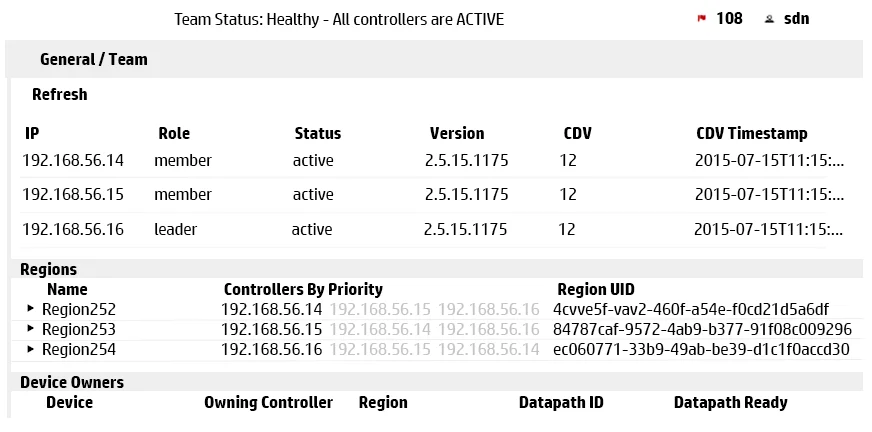Click the Controllers By Priority header
Viewport: 872px width, 432px height.
303,289
